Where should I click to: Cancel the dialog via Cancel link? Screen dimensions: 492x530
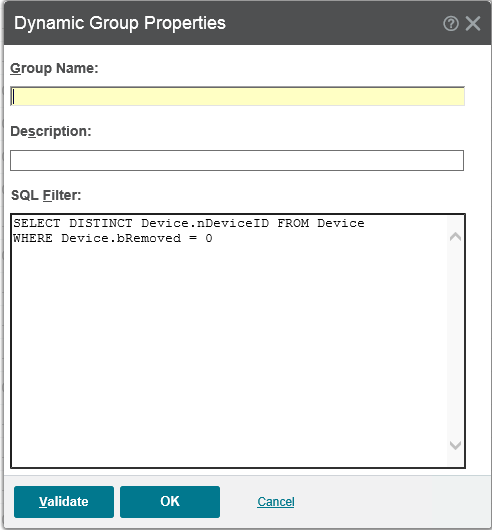[x=276, y=502]
